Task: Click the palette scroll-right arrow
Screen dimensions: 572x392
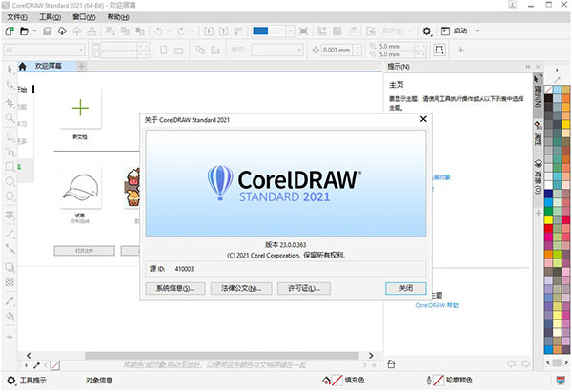Action: tap(565, 362)
